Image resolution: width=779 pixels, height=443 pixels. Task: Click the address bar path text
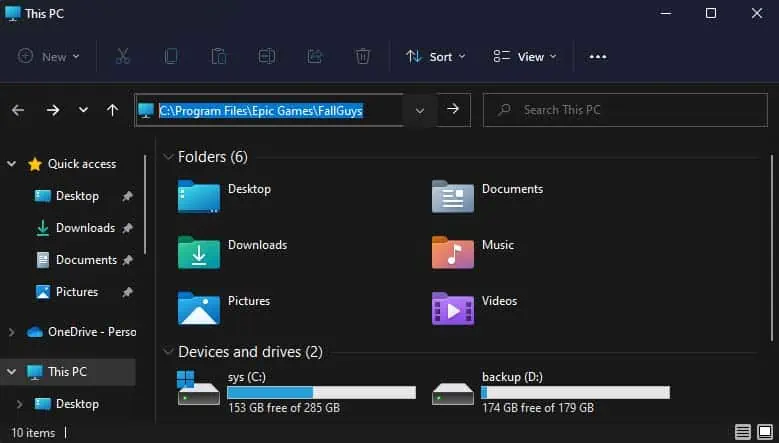pyautogui.click(x=261, y=110)
